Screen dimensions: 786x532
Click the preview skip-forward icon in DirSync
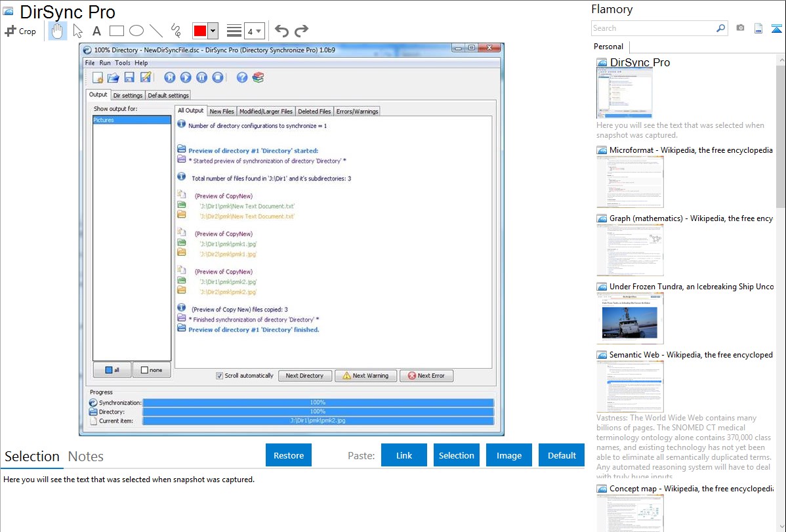[x=170, y=77]
